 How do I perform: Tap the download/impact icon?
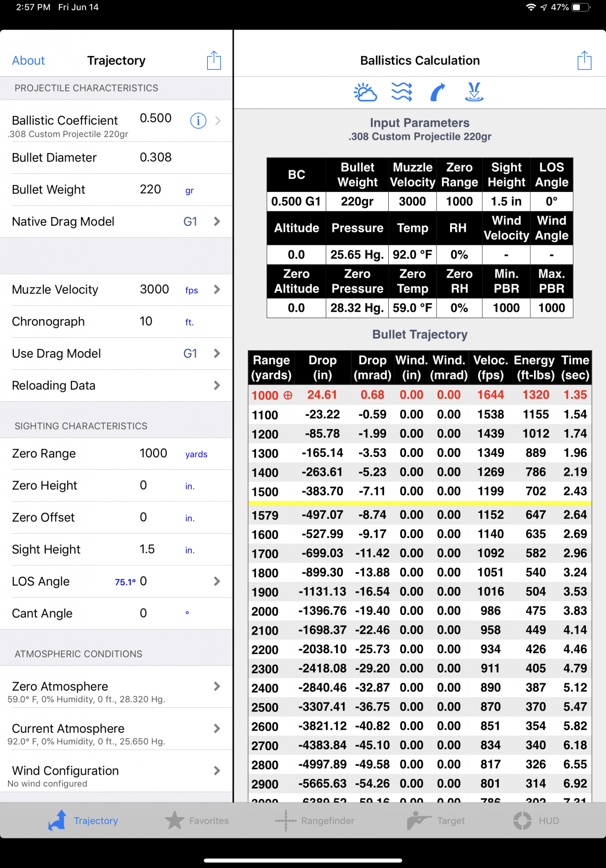click(x=474, y=92)
